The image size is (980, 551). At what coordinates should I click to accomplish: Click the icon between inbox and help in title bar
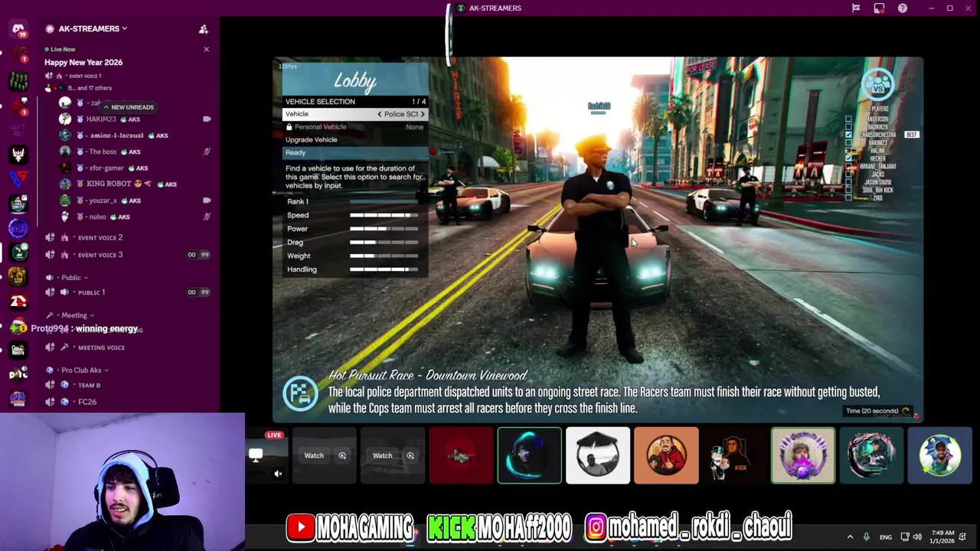(879, 8)
